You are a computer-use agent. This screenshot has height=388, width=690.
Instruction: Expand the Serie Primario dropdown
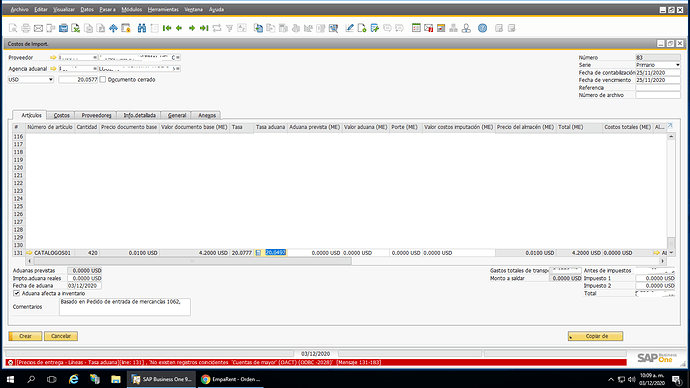coord(658,65)
